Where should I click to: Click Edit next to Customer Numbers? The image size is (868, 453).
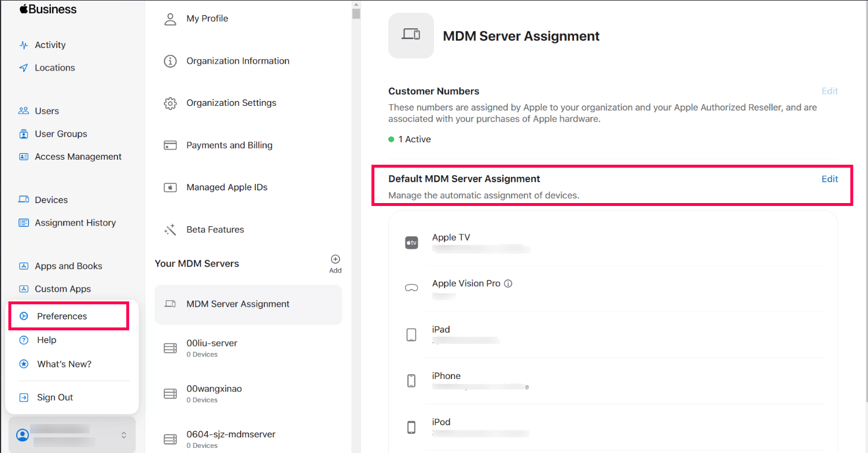[829, 91]
